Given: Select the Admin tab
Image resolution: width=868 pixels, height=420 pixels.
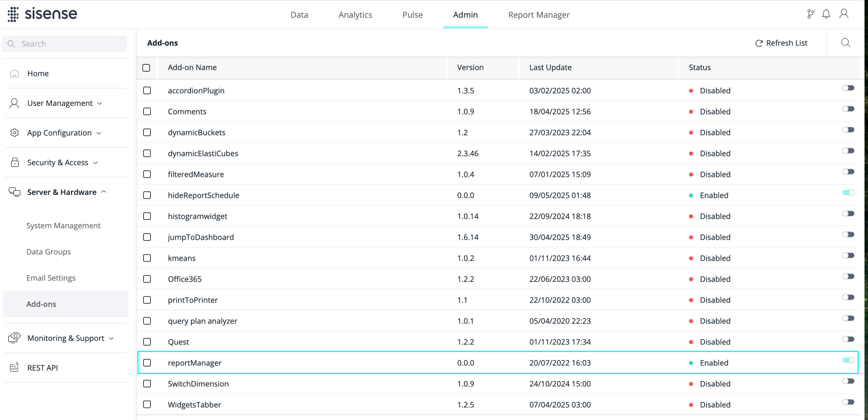Looking at the screenshot, I should point(465,15).
